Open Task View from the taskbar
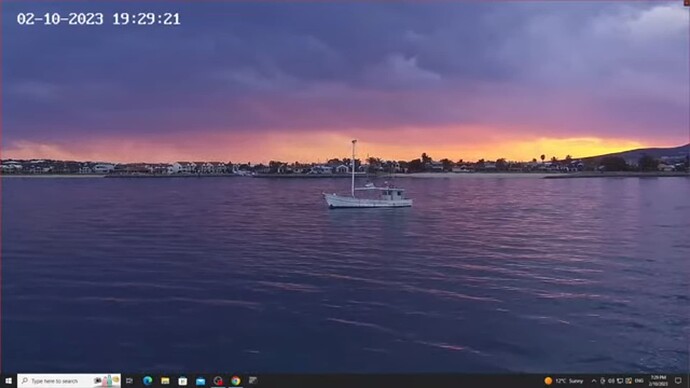The width and height of the screenshot is (690, 388). tap(129, 381)
